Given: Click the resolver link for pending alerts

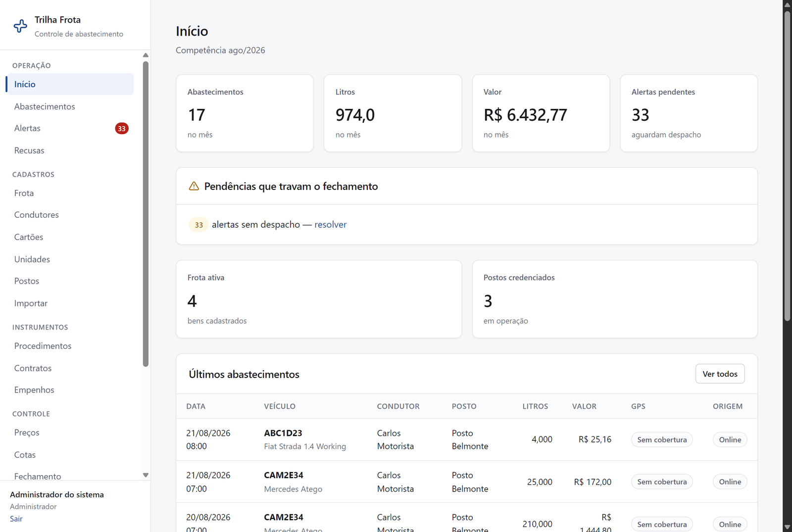Looking at the screenshot, I should point(330,225).
